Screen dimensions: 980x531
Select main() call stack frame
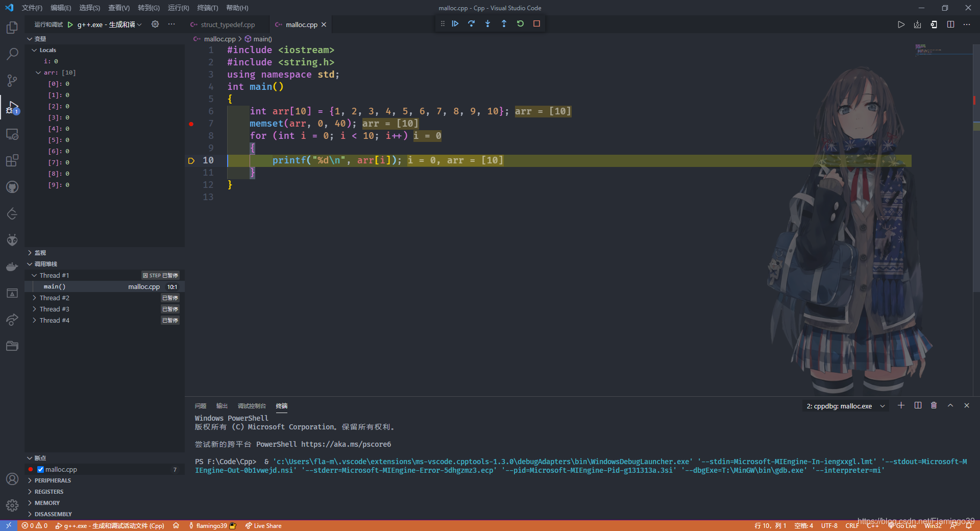click(105, 286)
